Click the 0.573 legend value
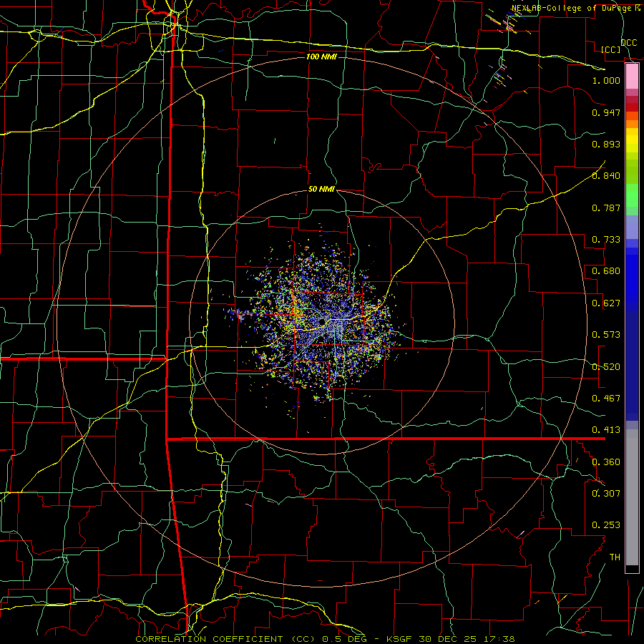The image size is (644, 644). click(x=606, y=335)
